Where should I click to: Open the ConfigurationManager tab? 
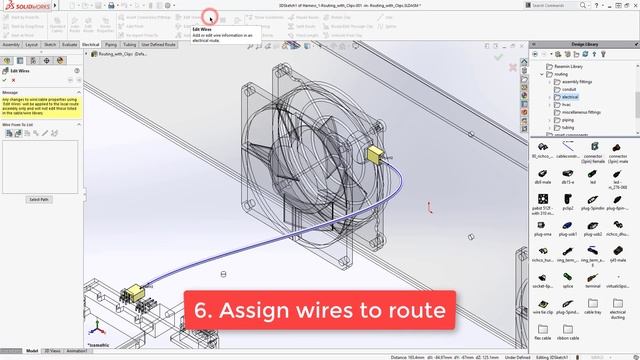point(33,60)
